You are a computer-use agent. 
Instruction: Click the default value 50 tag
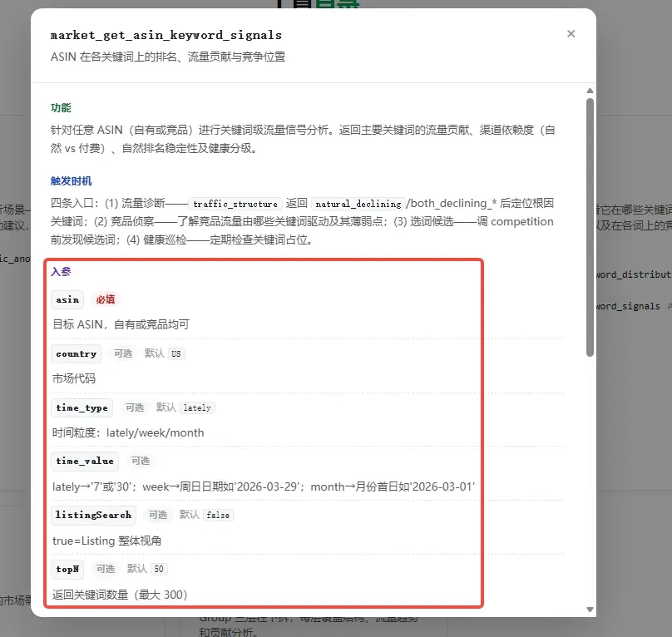click(x=159, y=569)
